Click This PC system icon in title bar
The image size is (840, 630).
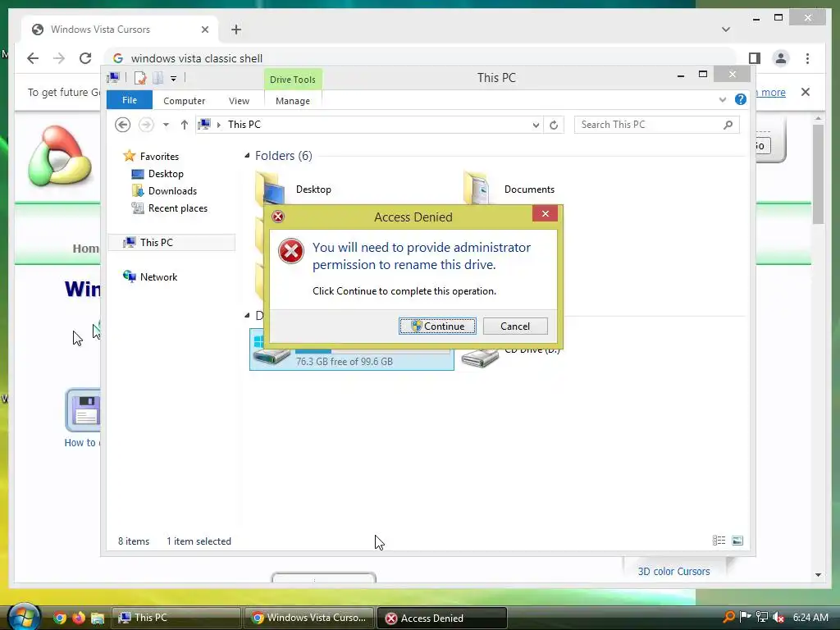[x=113, y=78]
